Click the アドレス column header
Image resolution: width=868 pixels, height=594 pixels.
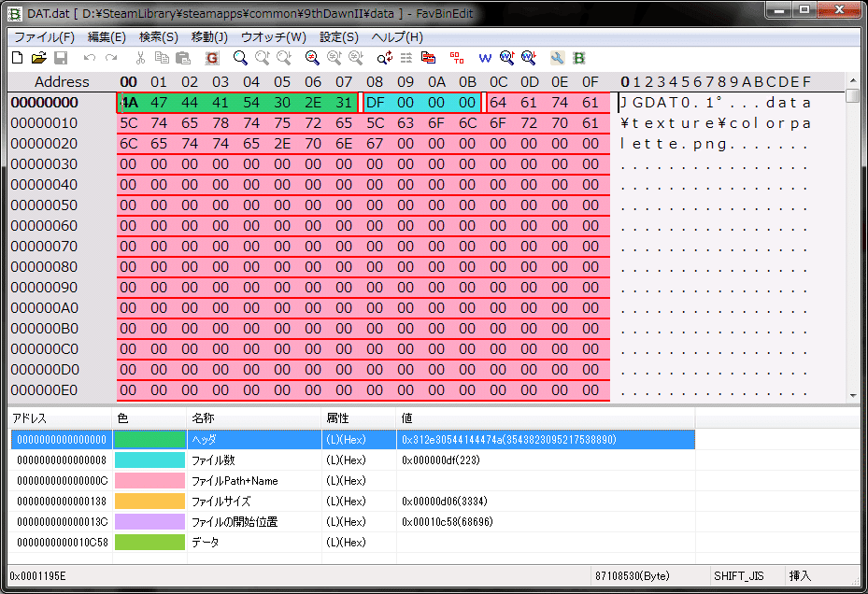coord(61,418)
